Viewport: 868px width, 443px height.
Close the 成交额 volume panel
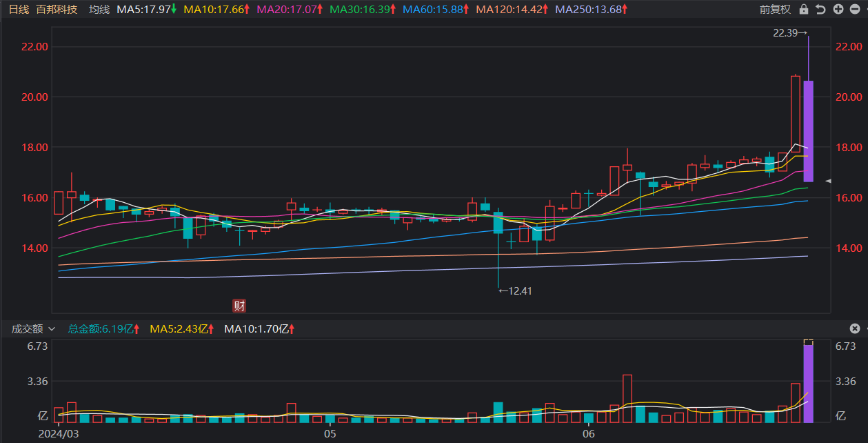coord(855,329)
